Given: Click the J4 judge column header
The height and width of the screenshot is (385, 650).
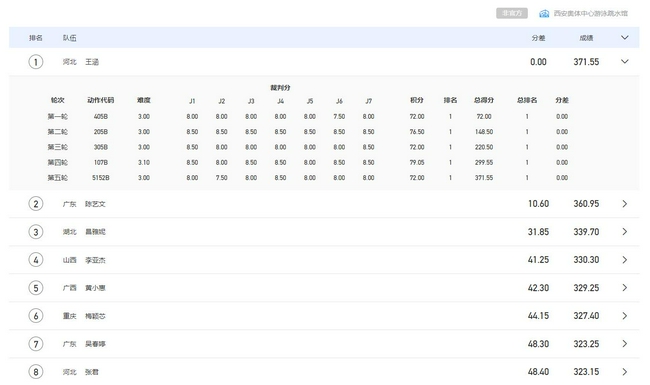Looking at the screenshot, I should [x=281, y=101].
